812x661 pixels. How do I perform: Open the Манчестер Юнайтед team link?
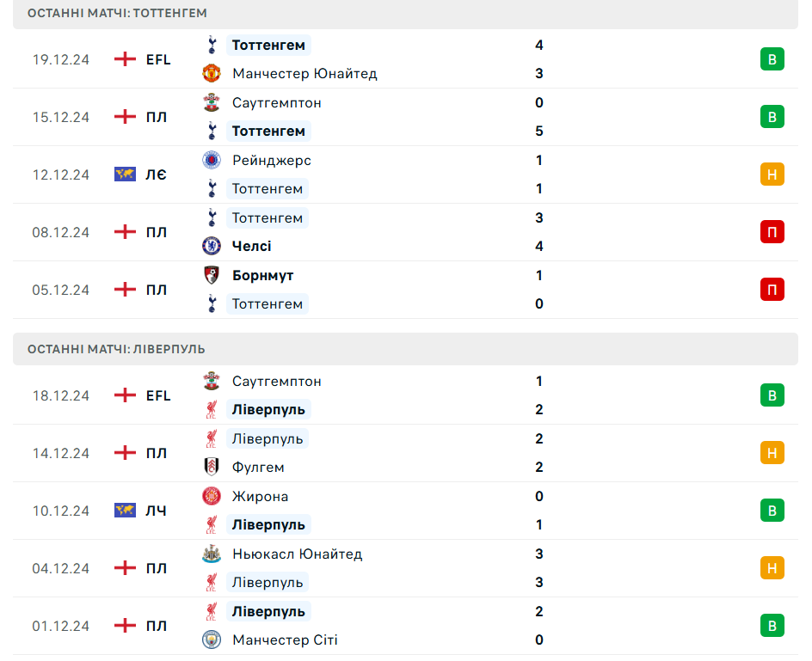(304, 74)
